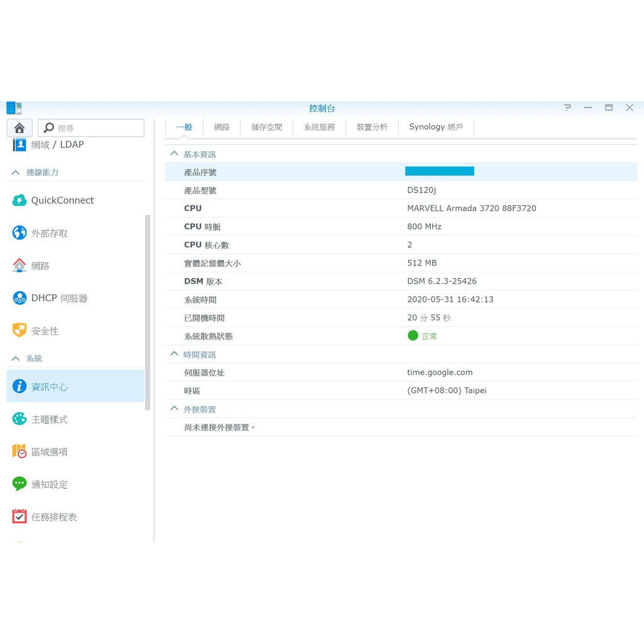644x644 pixels.
Task: Open 外部存取 globe icon
Action: click(x=19, y=233)
